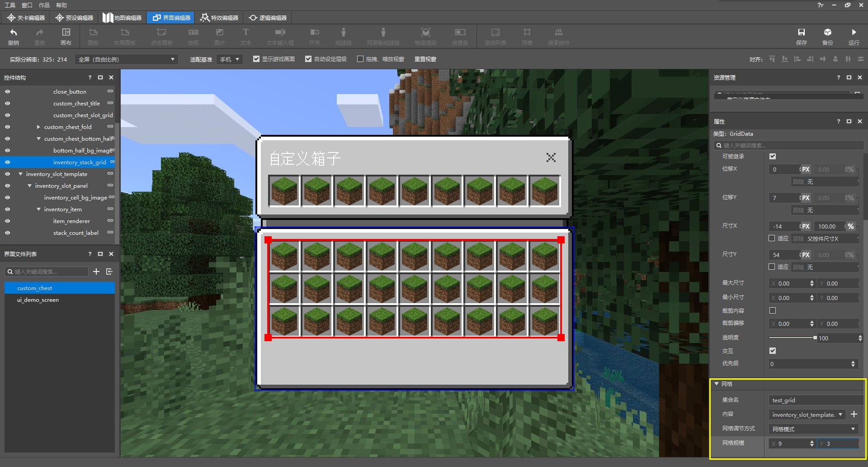Click the 运行 run icon
The height and width of the screenshot is (467, 868).
854,33
